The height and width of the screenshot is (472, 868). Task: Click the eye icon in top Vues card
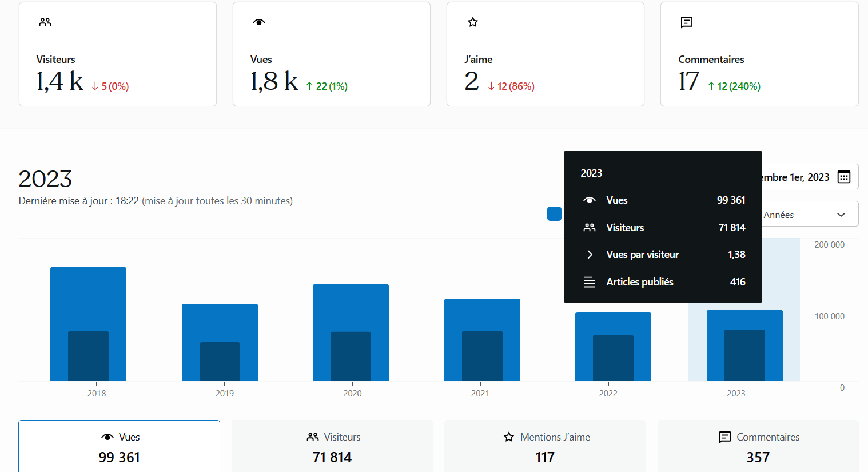point(259,22)
